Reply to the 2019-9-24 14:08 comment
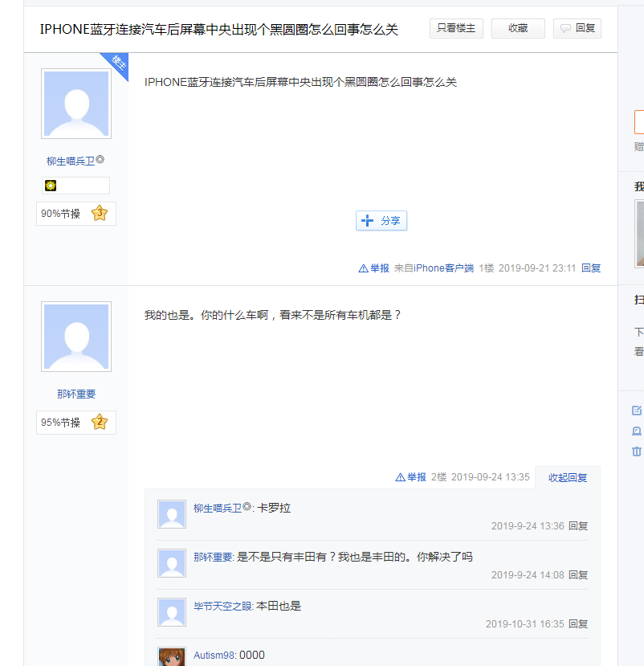The width and height of the screenshot is (644, 666). click(x=578, y=574)
